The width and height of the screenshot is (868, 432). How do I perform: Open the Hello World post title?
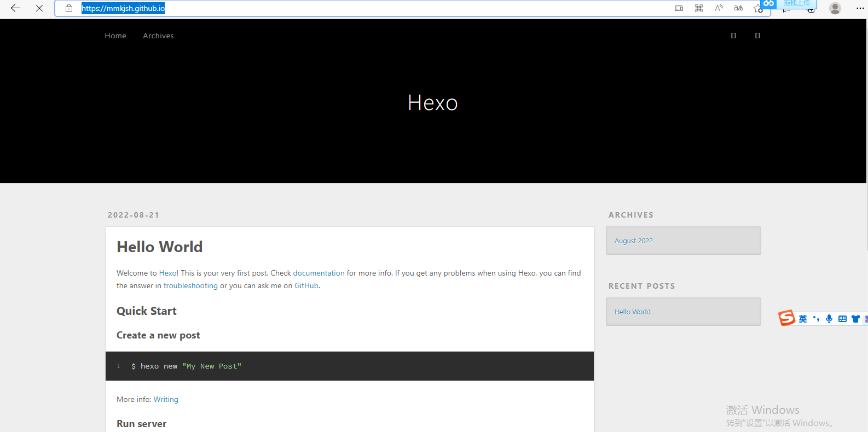click(x=159, y=247)
